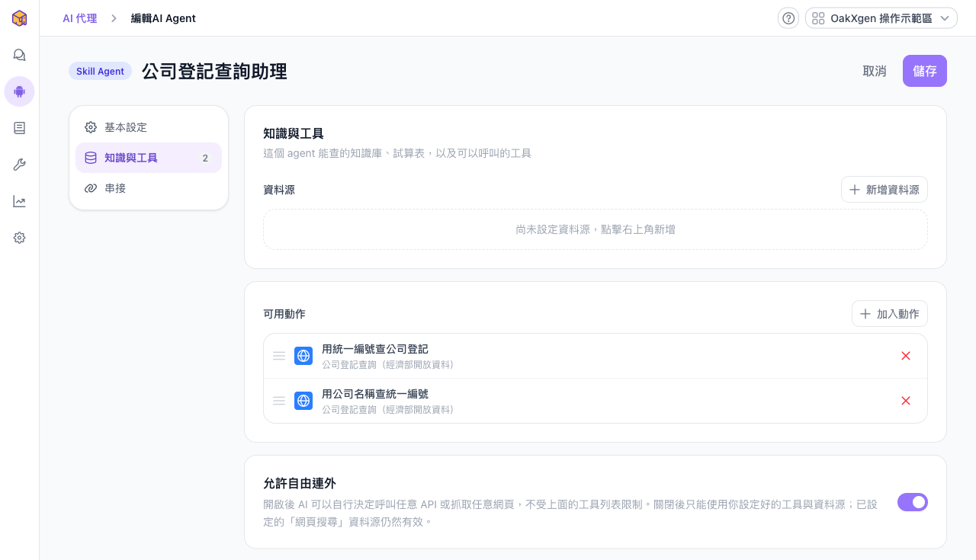Select the AI agent robot sidebar icon
The width and height of the screenshot is (976, 560).
[20, 91]
